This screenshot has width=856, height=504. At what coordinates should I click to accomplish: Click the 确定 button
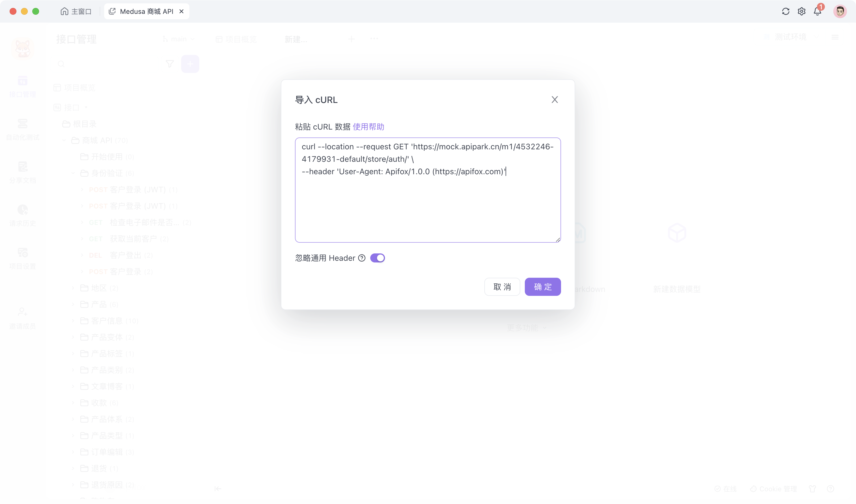(x=542, y=287)
